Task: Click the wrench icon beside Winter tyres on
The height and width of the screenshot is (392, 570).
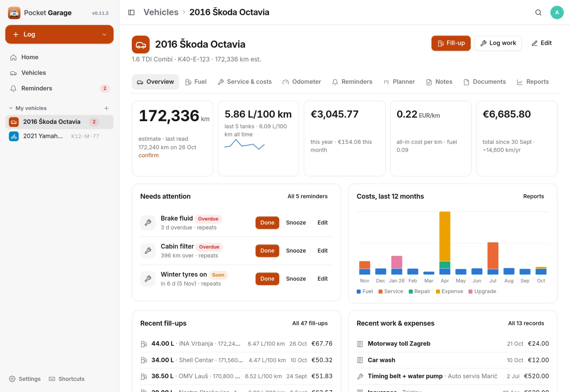Action: [148, 279]
